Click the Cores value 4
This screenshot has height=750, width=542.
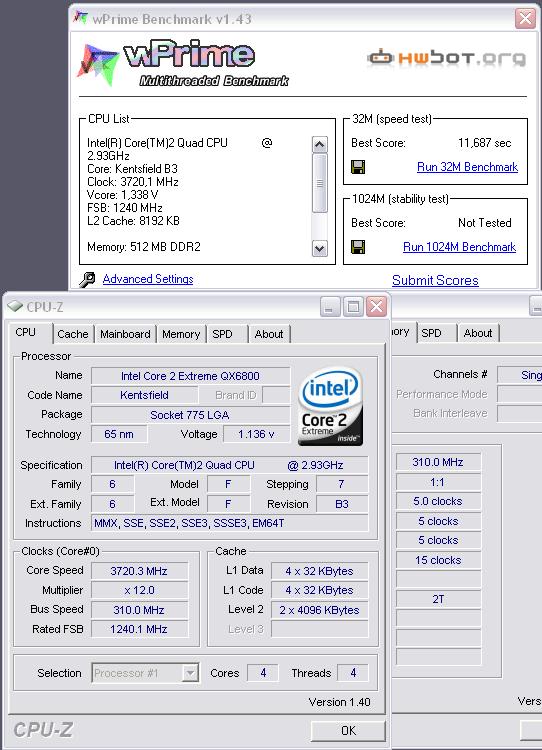pos(263,673)
